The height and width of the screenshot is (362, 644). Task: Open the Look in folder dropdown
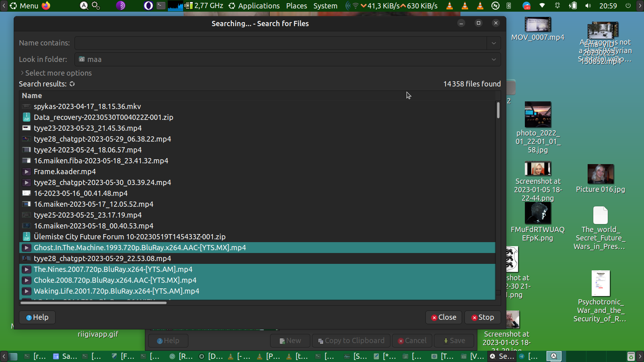click(x=494, y=60)
